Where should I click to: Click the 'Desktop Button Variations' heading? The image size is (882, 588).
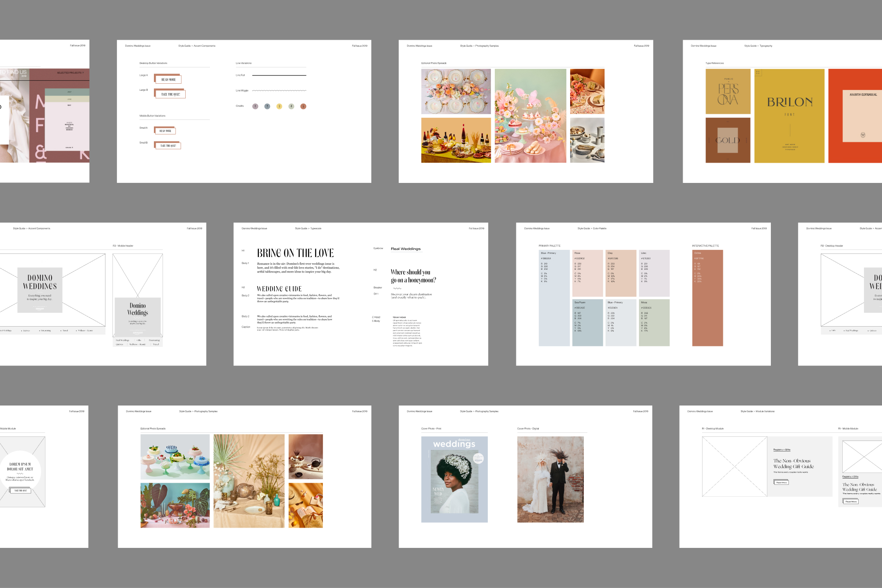[x=153, y=63]
